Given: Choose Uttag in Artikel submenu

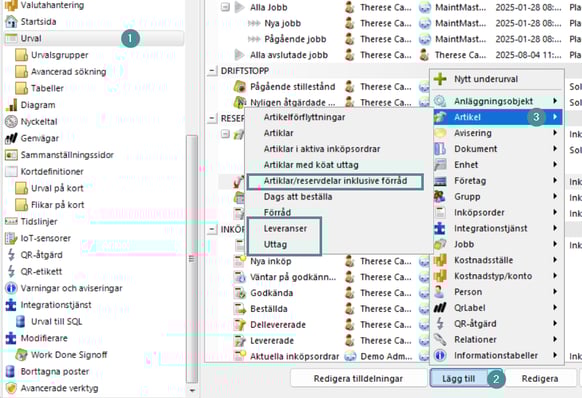Looking at the screenshot, I should pos(275,244).
